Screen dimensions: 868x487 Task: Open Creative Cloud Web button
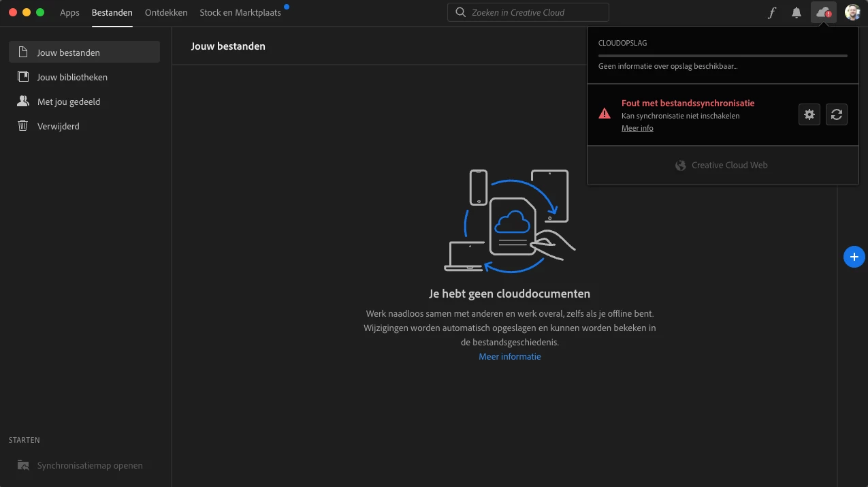click(x=722, y=165)
